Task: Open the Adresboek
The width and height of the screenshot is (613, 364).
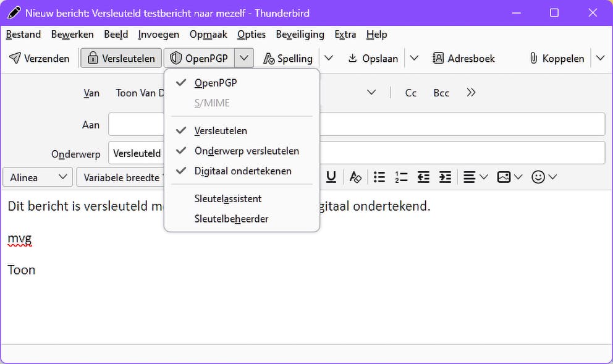Action: pos(463,58)
